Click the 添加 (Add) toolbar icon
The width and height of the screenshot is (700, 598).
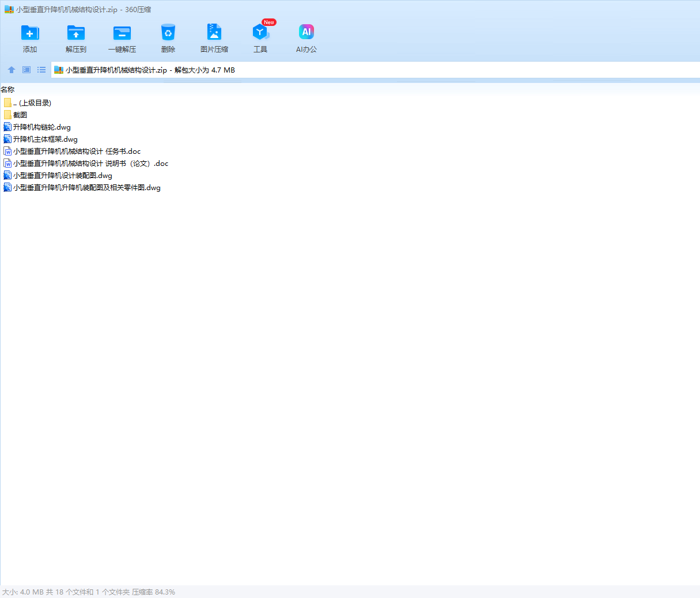30,33
